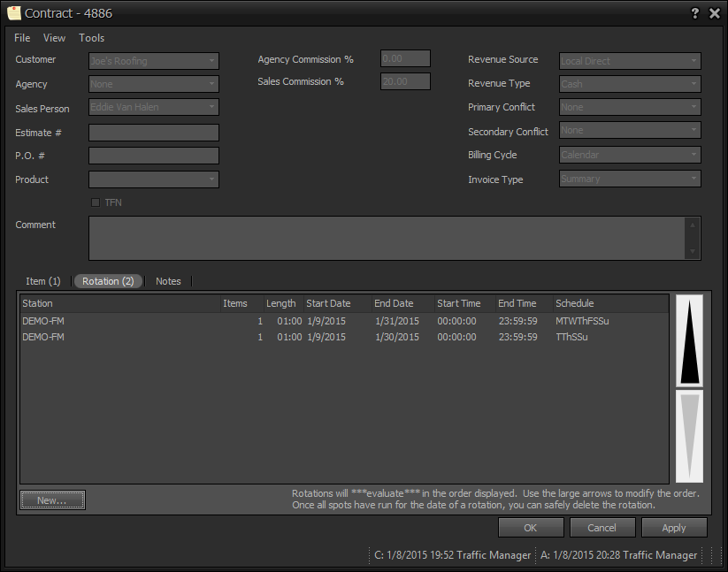Click the large black move-up arrow
This screenshot has width=728, height=572.
(x=689, y=341)
